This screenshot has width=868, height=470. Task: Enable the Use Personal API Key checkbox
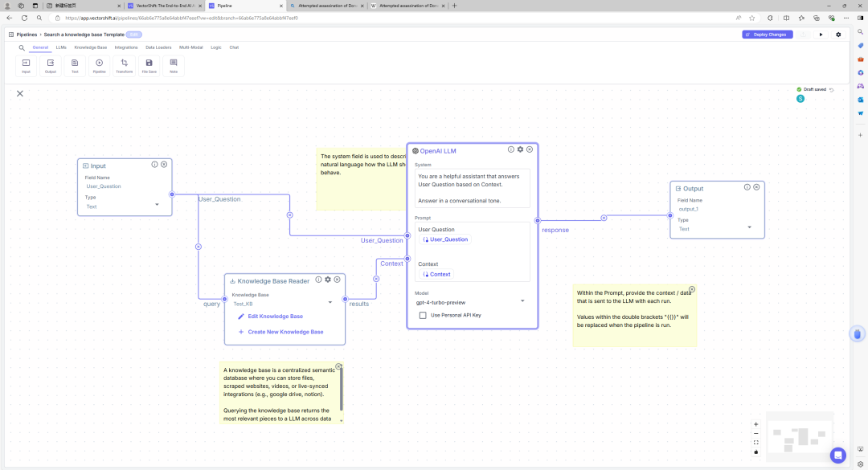tap(423, 315)
